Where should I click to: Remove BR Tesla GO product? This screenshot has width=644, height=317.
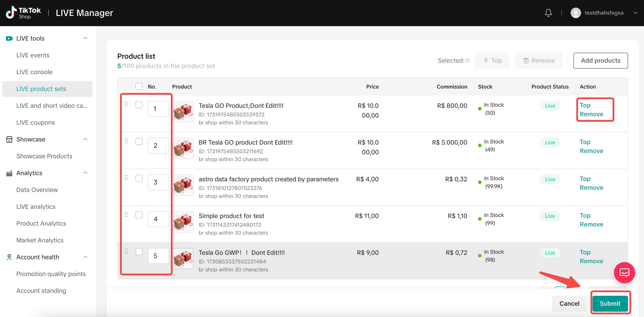coord(591,151)
